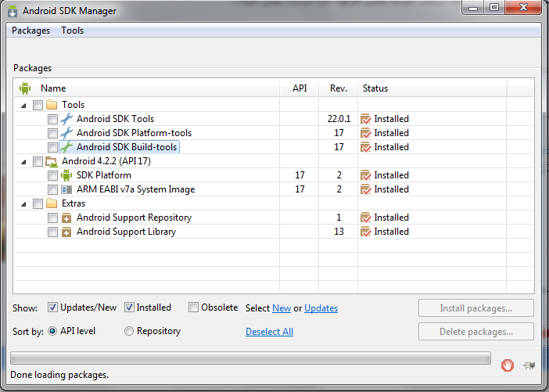Click the Deselect All link
The image size is (549, 392).
point(269,332)
